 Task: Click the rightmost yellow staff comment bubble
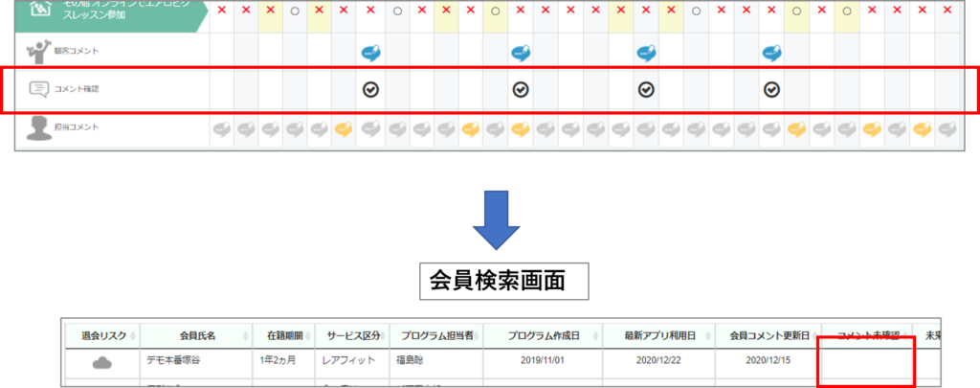pos(922,129)
